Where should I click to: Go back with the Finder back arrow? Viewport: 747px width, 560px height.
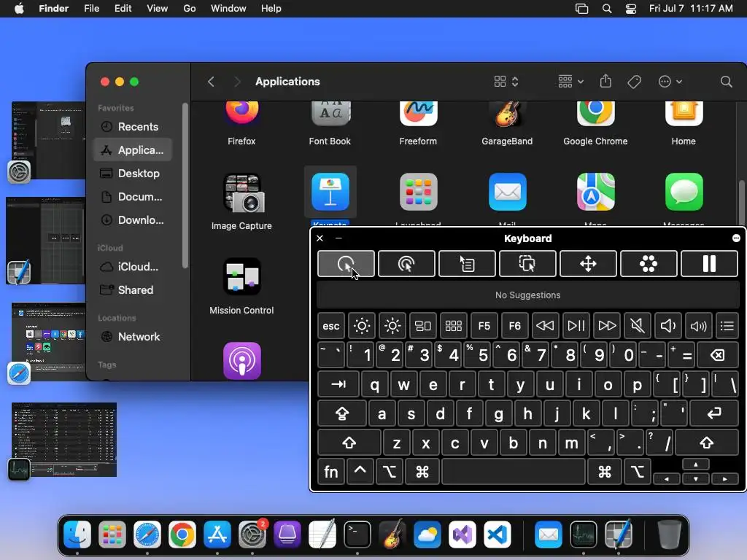(211, 82)
